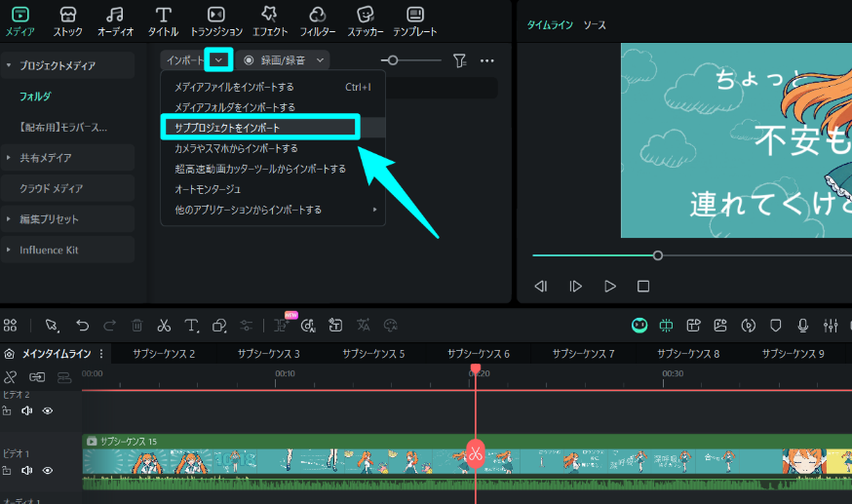Open the ストック tab

pos(68,21)
